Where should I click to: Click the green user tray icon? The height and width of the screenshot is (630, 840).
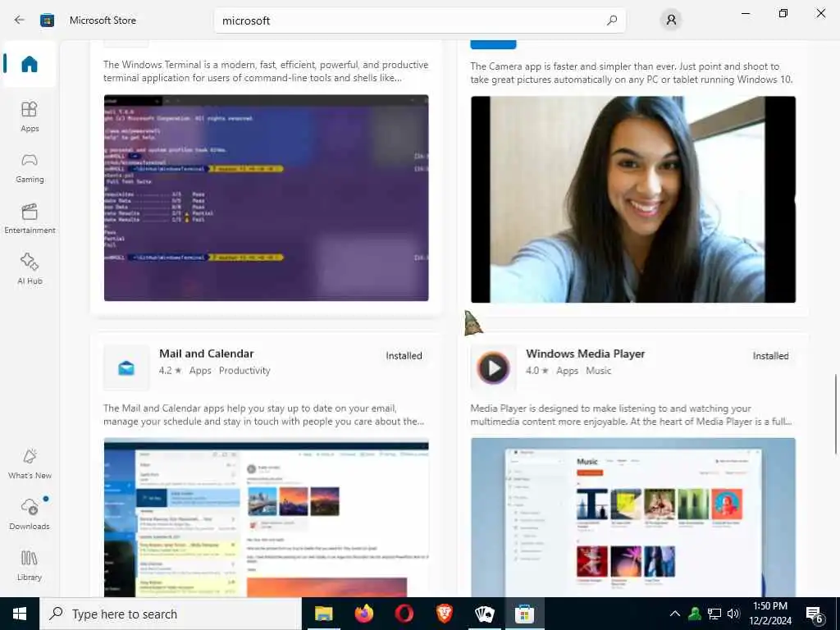tap(695, 614)
